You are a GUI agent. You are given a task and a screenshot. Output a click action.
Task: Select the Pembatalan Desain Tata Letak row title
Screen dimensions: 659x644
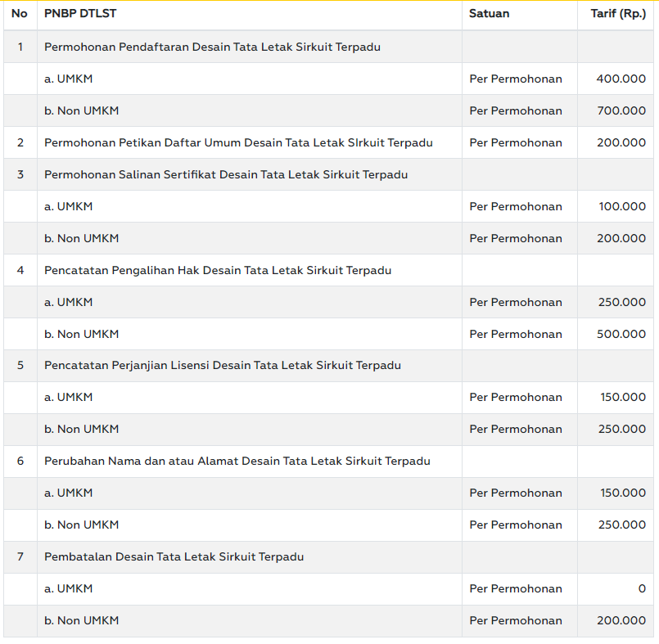coord(174,556)
